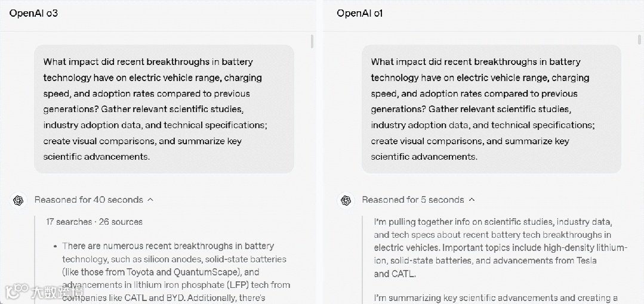The width and height of the screenshot is (644, 304).
Task: Click the user prompt bubble in the o1 panel
Action: [491, 109]
